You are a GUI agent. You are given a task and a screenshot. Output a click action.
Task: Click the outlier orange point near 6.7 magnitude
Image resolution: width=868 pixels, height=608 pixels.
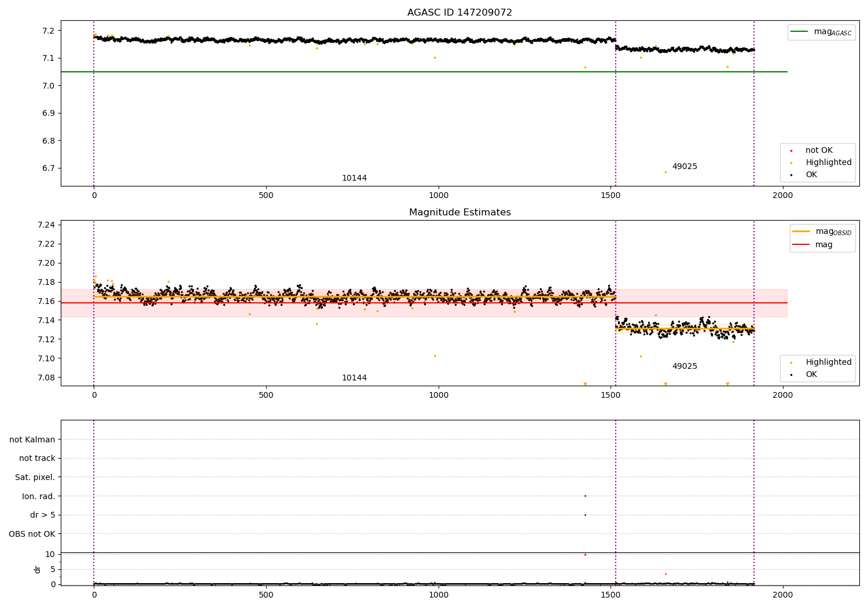point(665,172)
